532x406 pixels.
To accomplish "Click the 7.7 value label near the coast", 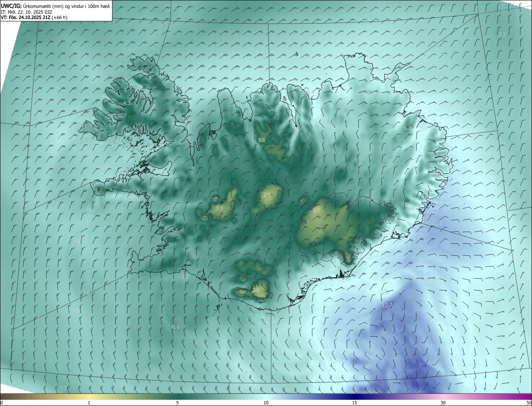I will click(185, 277).
